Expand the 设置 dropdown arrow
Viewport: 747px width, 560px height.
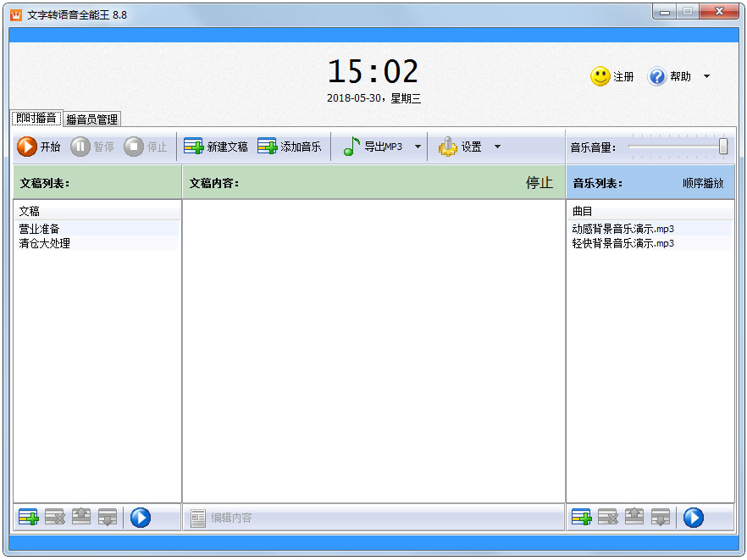(497, 147)
